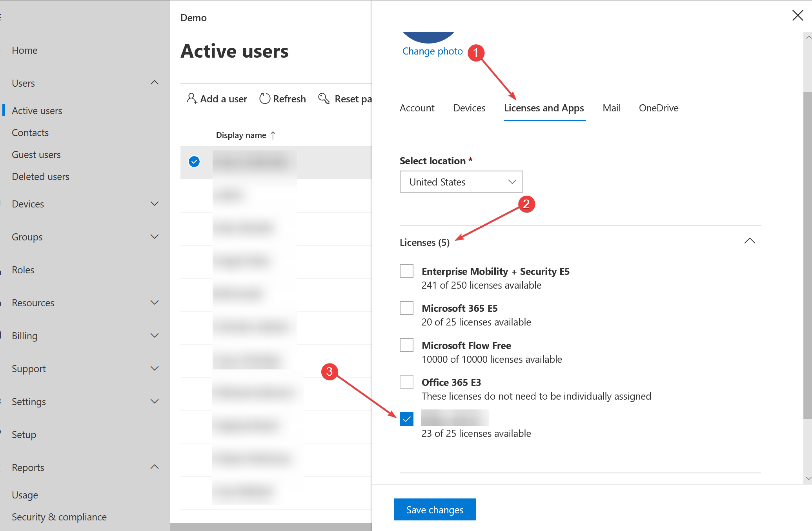Collapse the Licenses (5) section
This screenshot has width=812, height=531.
point(750,240)
